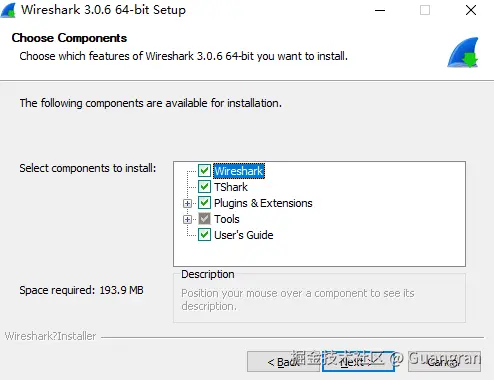Toggle the greyed Tools checkbox
The image size is (494, 380).
(204, 219)
